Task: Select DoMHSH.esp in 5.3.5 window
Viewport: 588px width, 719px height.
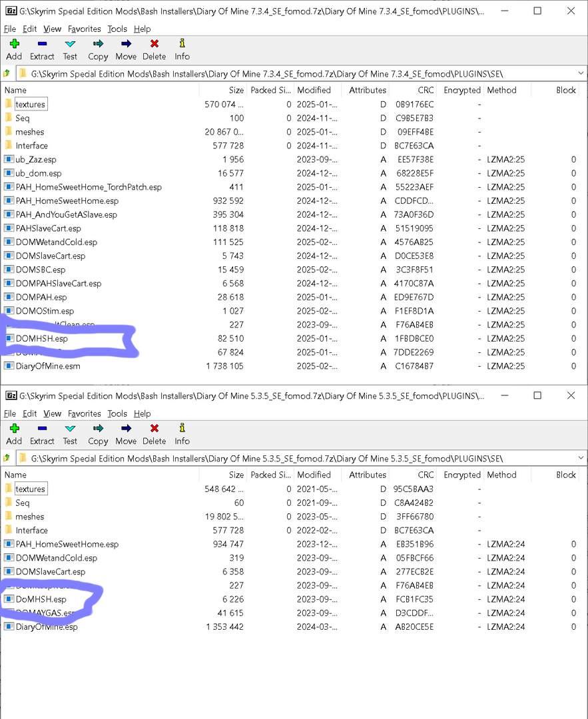Action: click(x=41, y=599)
